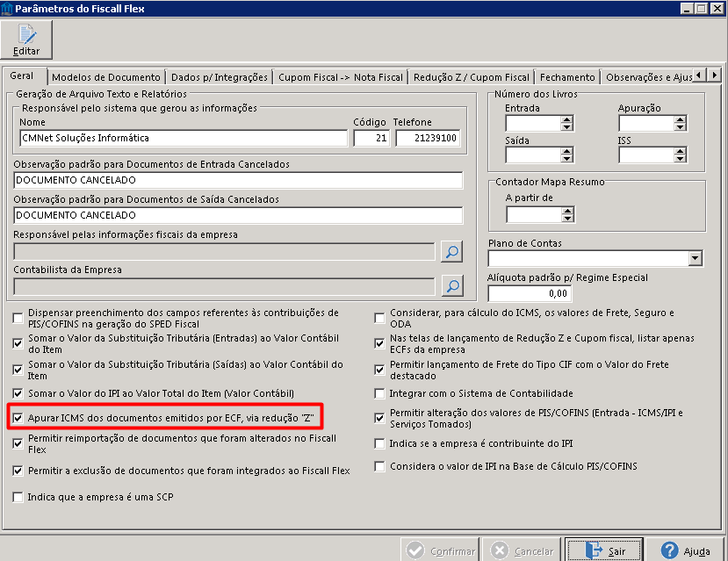The width and height of the screenshot is (728, 561).
Task: Click the Nome field with CMNet Soluções
Action: click(x=184, y=138)
